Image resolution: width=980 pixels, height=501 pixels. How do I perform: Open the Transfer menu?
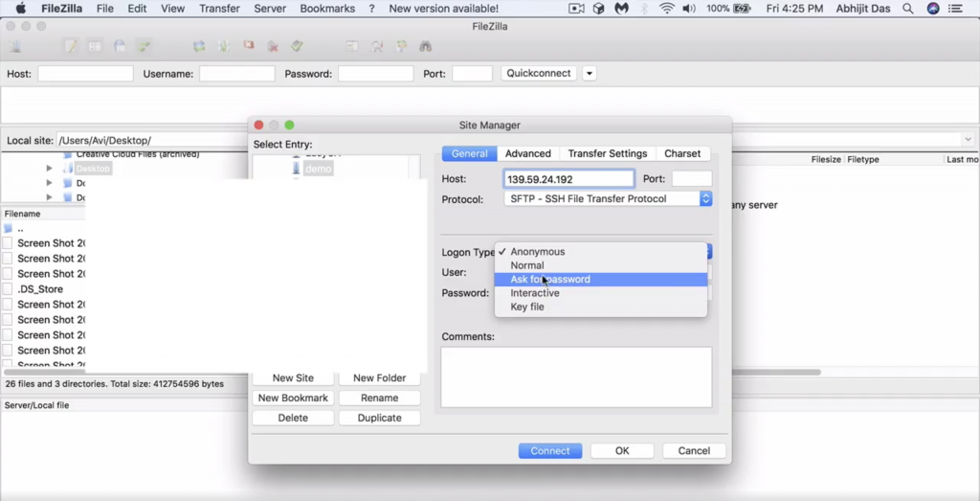pyautogui.click(x=219, y=9)
